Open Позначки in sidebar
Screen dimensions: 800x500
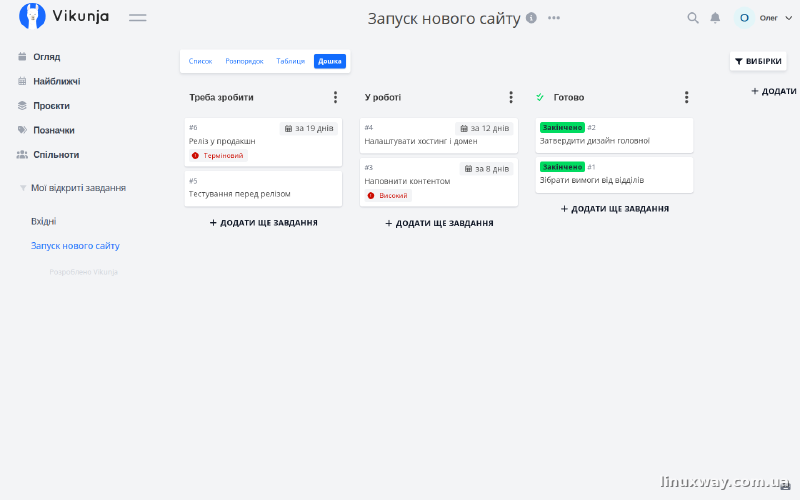point(54,130)
